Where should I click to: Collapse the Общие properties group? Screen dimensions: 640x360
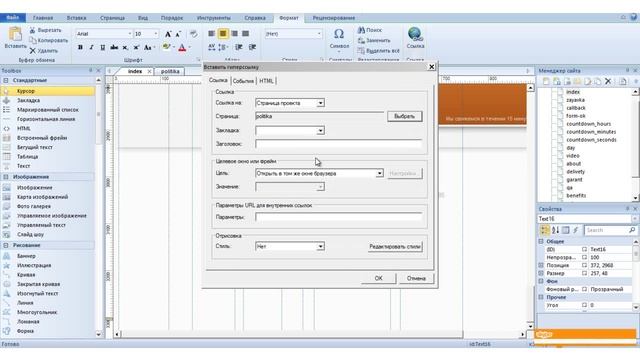[x=541, y=242]
